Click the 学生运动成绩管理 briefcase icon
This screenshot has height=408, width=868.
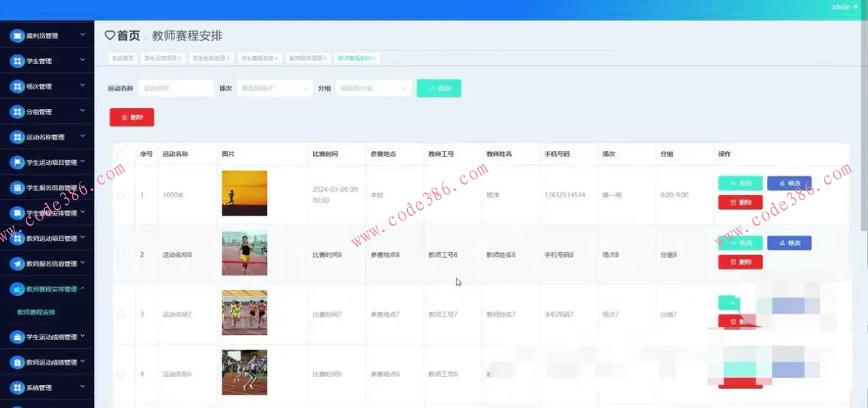click(x=17, y=337)
